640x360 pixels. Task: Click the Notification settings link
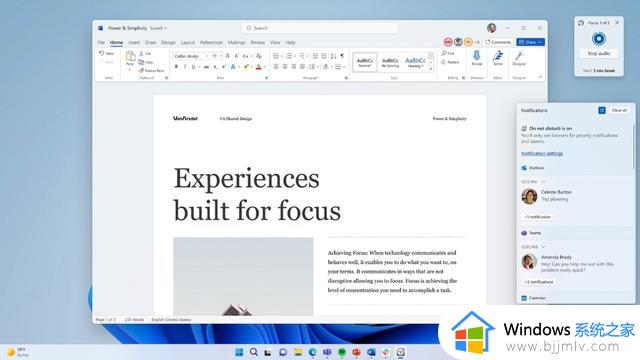click(542, 153)
